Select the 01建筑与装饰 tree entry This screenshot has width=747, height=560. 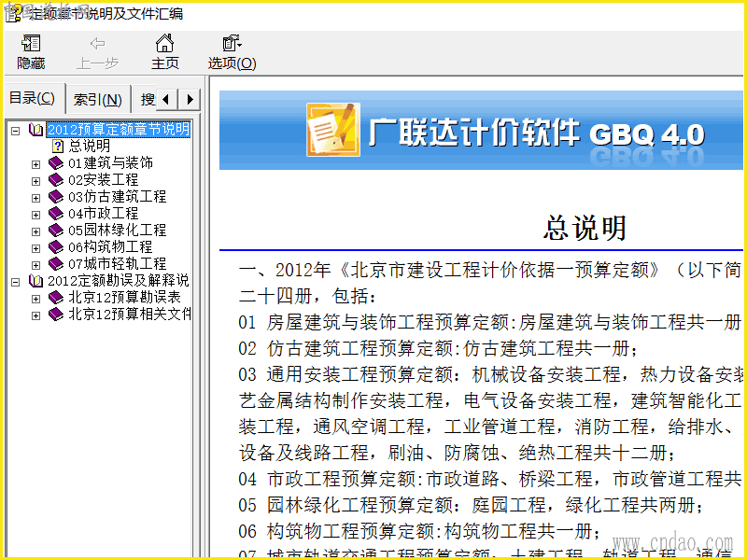[x=110, y=162]
